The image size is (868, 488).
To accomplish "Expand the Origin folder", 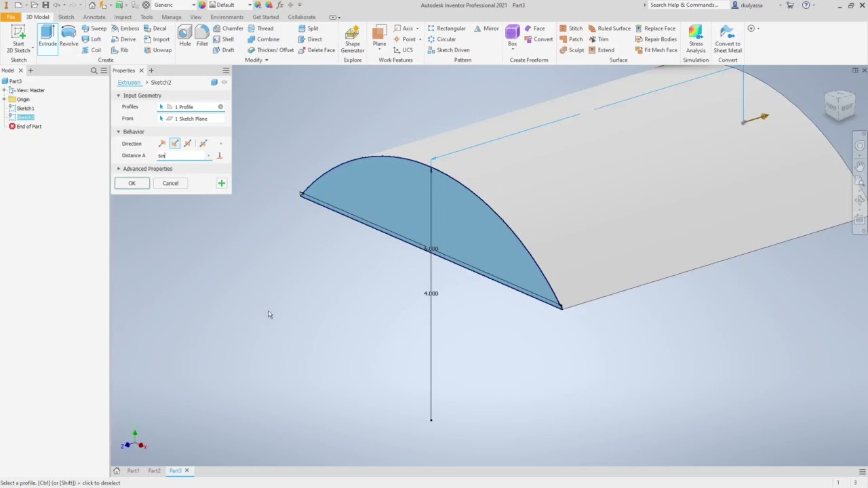I will pos(5,100).
